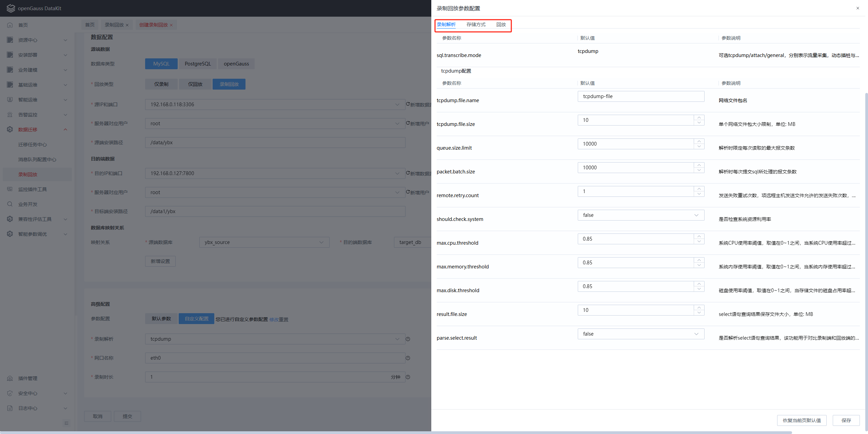Click the sidebar collapse icon at bottom
Screen dimensions: 868x434
point(66,423)
